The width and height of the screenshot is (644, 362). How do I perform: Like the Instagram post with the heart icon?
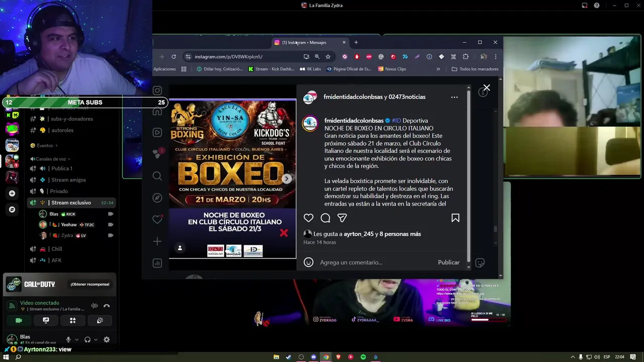(x=308, y=218)
